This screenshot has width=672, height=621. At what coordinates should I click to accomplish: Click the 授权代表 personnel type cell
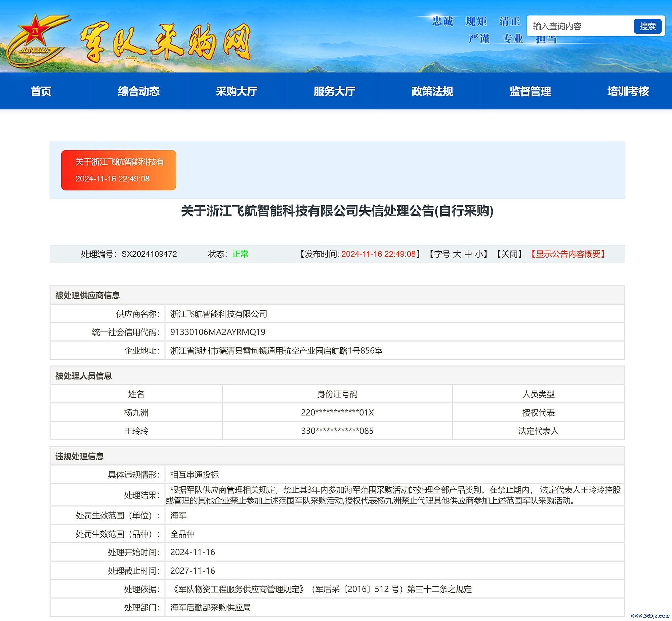point(539,413)
